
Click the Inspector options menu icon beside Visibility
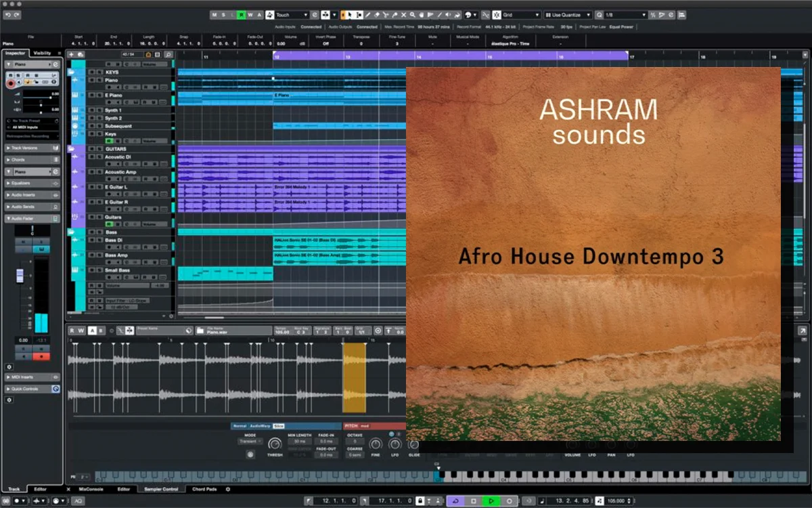60,53
